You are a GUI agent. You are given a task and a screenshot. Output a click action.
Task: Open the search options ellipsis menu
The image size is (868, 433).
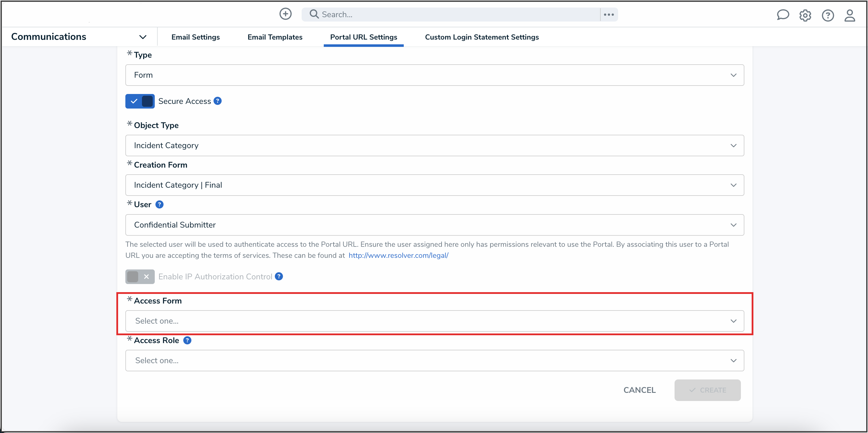pyautogui.click(x=609, y=15)
